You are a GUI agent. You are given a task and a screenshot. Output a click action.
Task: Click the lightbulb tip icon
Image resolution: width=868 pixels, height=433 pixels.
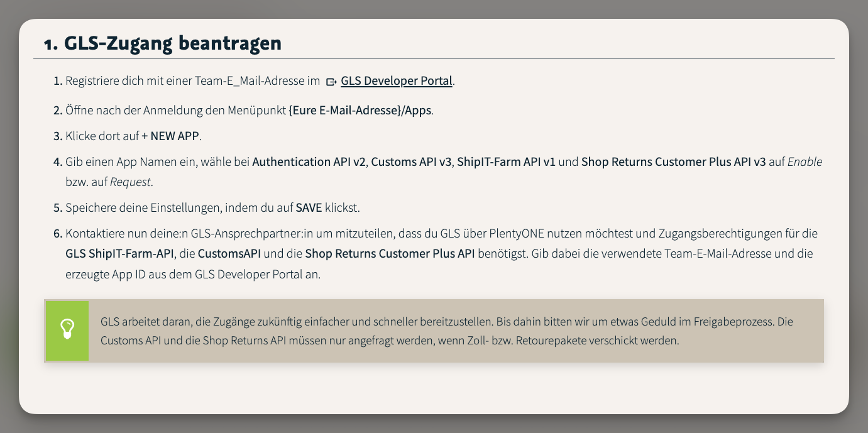click(67, 331)
